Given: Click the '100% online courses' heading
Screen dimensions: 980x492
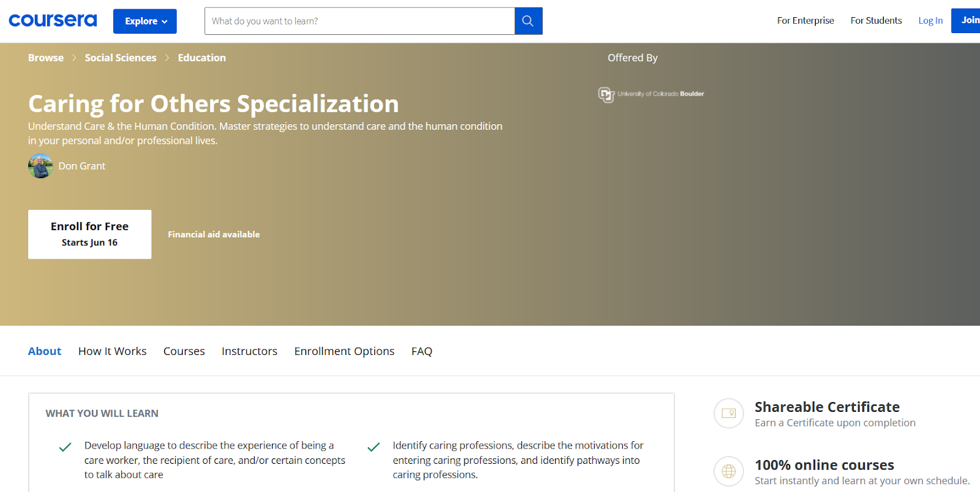Looking at the screenshot, I should point(824,465).
